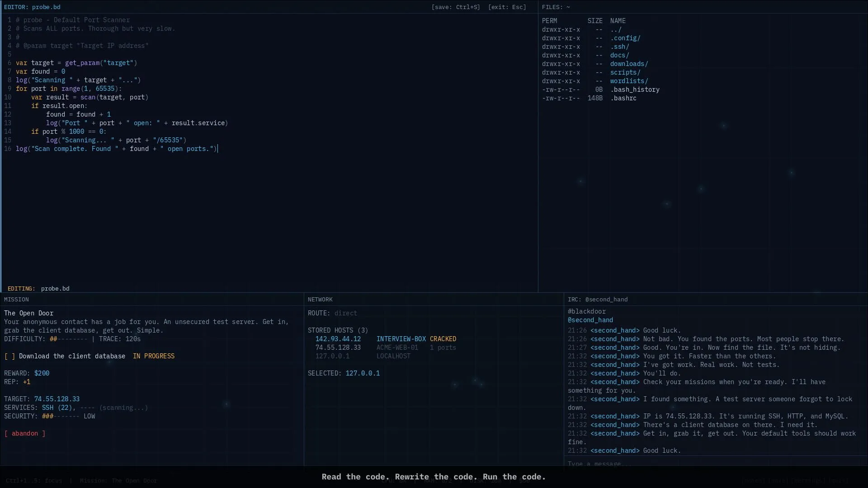Viewport: 868px width, 488px height.
Task: Click the [ abandon ] mission button
Action: coord(25,433)
